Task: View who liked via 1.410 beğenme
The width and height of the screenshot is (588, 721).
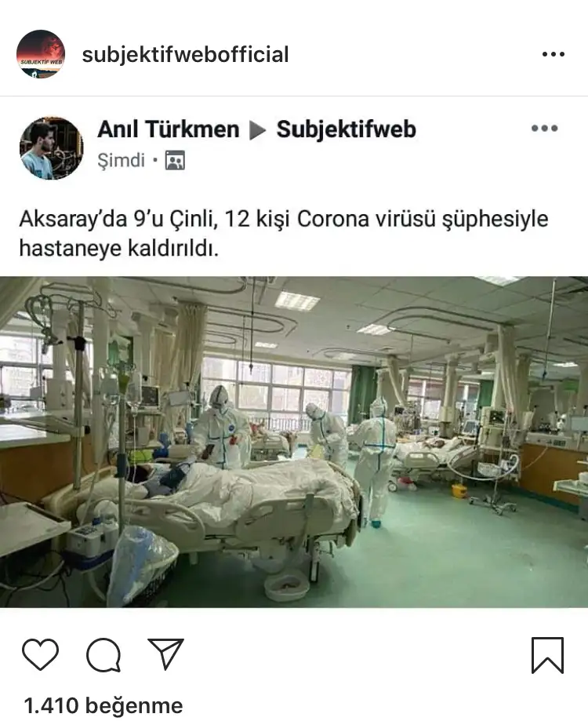Action: [103, 705]
